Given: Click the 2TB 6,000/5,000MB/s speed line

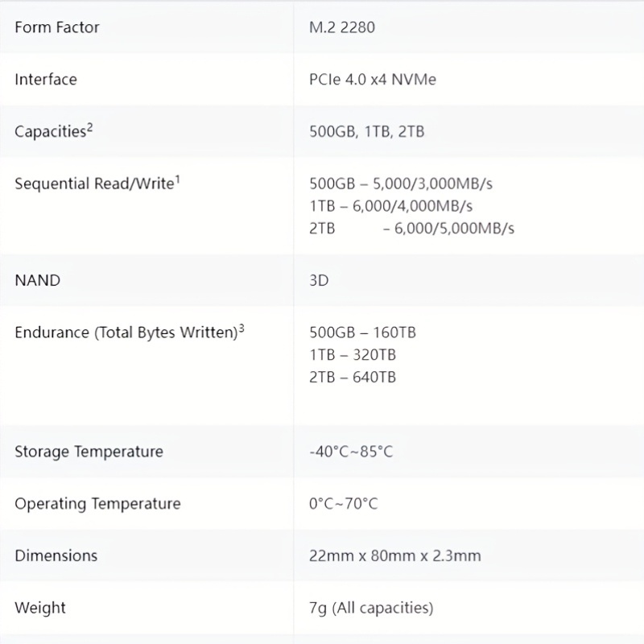Looking at the screenshot, I should pyautogui.click(x=412, y=229).
